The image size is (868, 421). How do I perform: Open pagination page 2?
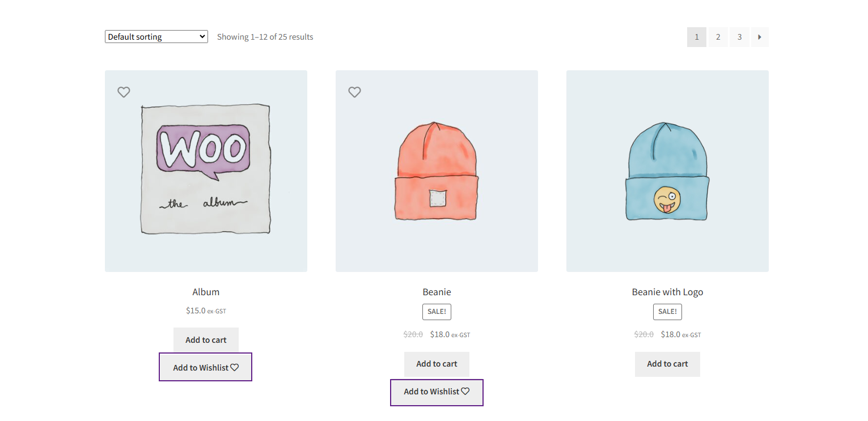[x=718, y=37]
